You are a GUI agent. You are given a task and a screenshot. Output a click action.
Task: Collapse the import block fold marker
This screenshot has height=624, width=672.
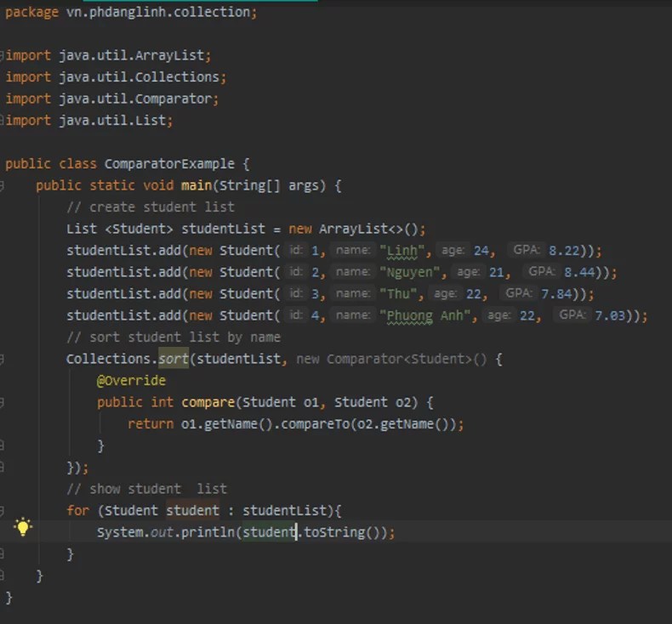point(2,55)
